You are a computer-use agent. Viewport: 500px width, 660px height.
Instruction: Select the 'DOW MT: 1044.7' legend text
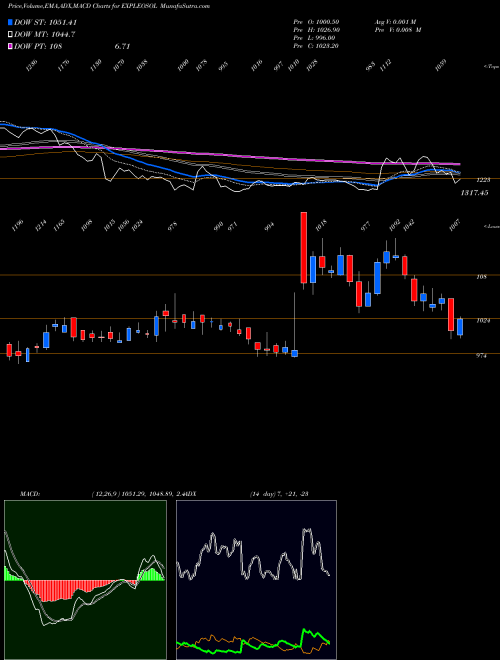click(x=45, y=35)
